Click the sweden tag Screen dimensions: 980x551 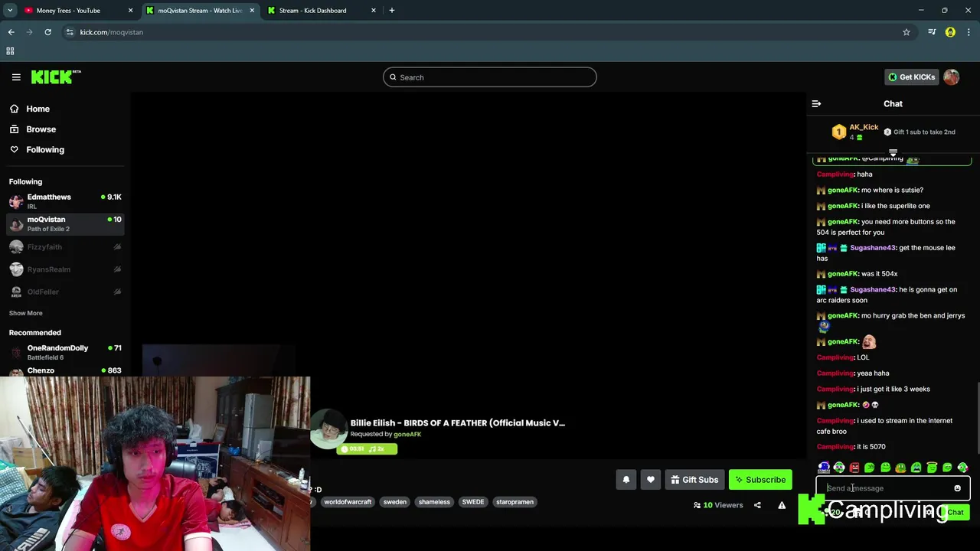pos(395,502)
